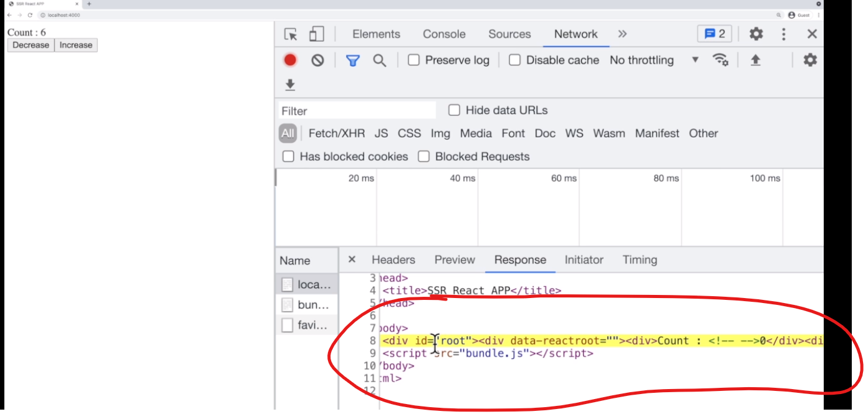Open the Guest profile menu
Viewport: 868px width, 414px height.
click(799, 15)
